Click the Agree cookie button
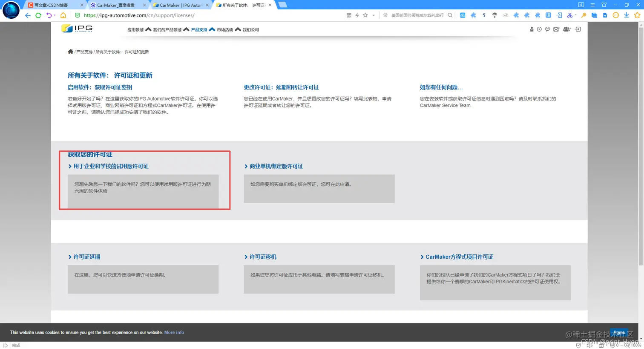Image resolution: width=644 pixels, height=349 pixels. tap(619, 332)
